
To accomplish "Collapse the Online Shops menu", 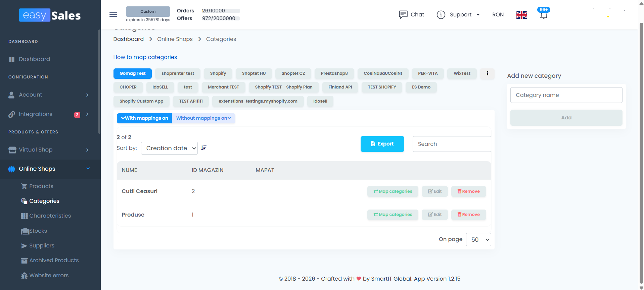I will click(x=50, y=169).
